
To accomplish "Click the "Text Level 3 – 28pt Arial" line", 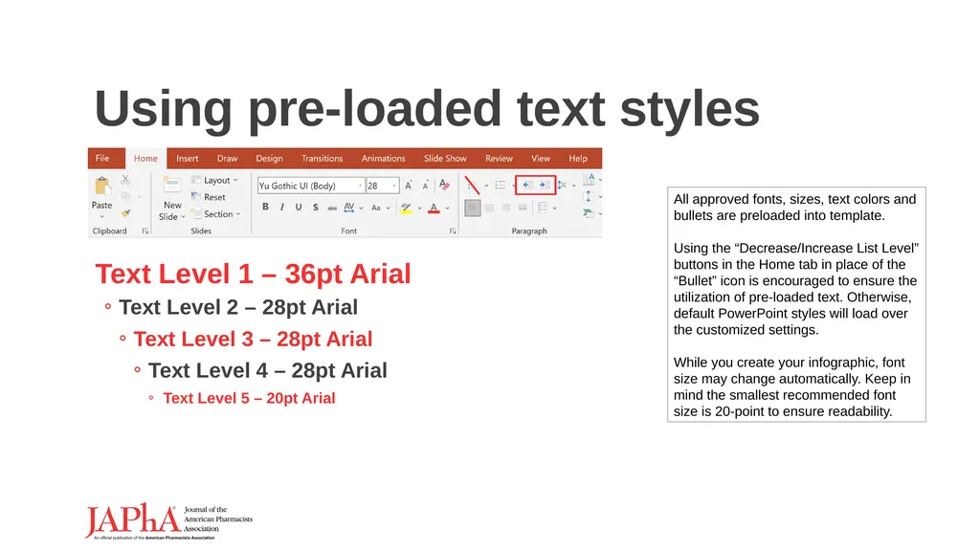I will [253, 339].
